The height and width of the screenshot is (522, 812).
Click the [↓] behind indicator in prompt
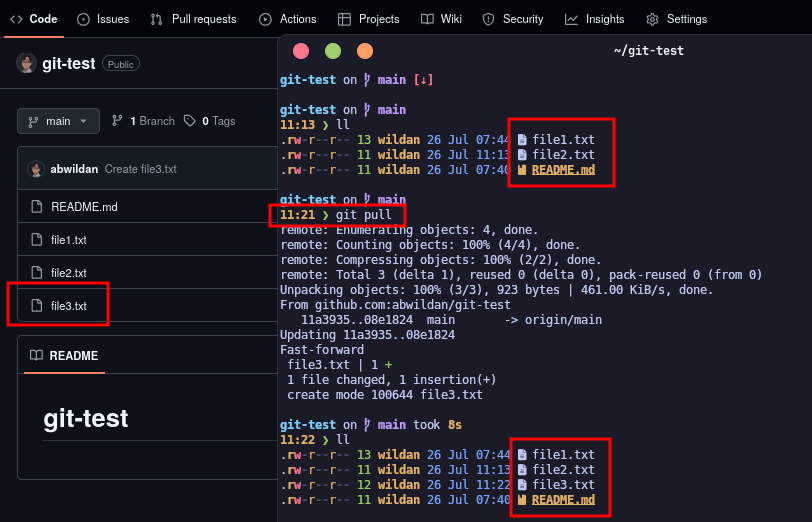[x=423, y=80]
